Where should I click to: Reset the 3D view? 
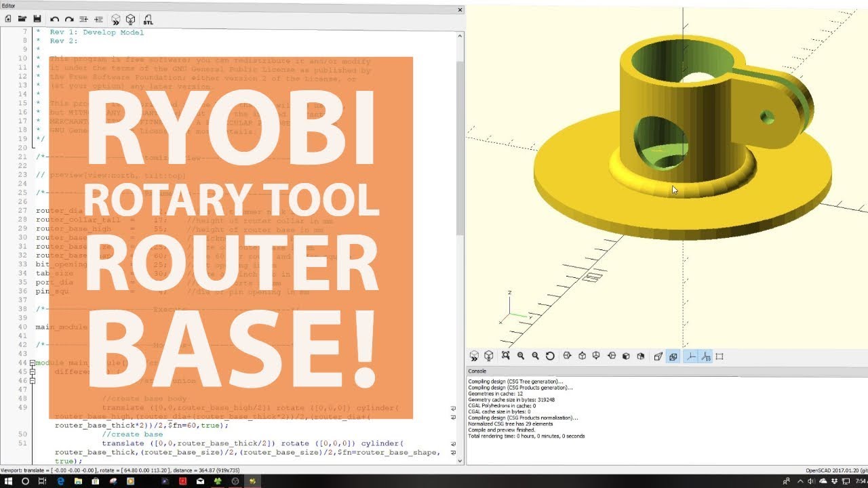coord(550,356)
